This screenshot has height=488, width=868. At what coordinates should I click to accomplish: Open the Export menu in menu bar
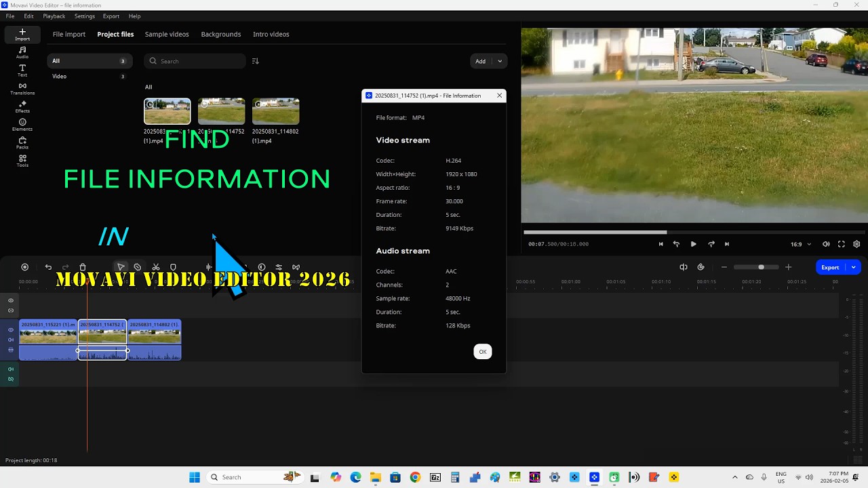111,16
